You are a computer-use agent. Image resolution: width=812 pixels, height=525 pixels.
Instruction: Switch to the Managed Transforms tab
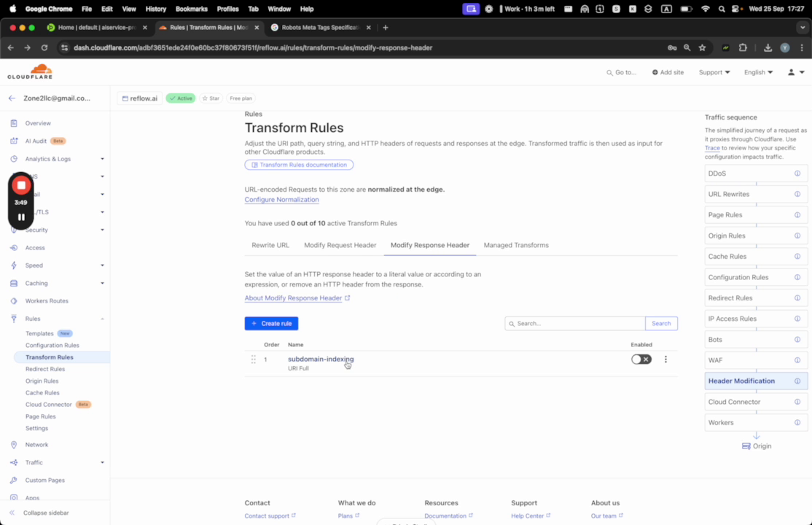point(516,245)
